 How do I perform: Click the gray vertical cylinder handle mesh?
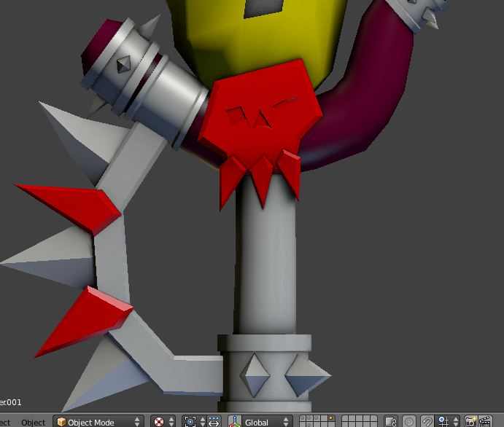pos(266,256)
